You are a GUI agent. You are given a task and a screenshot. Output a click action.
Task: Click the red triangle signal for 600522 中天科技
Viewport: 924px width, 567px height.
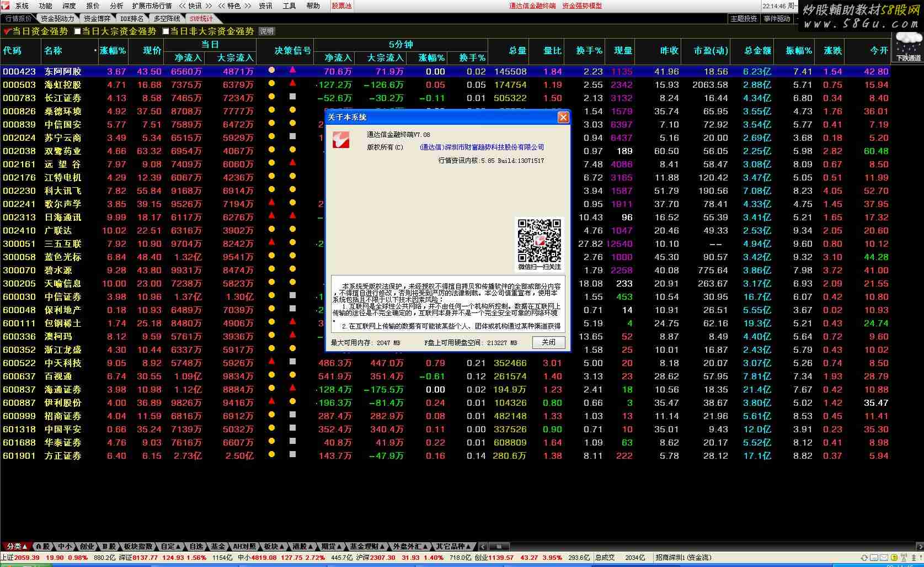click(x=271, y=362)
